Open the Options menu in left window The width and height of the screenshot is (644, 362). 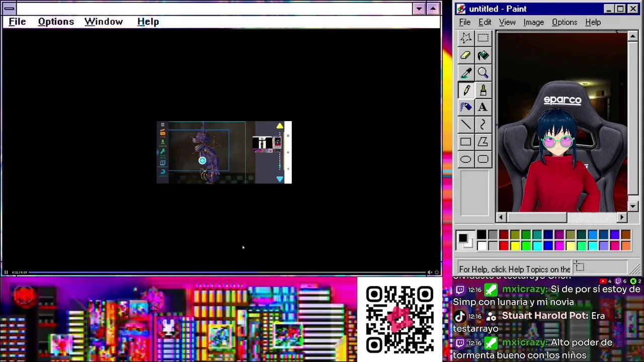[56, 22]
